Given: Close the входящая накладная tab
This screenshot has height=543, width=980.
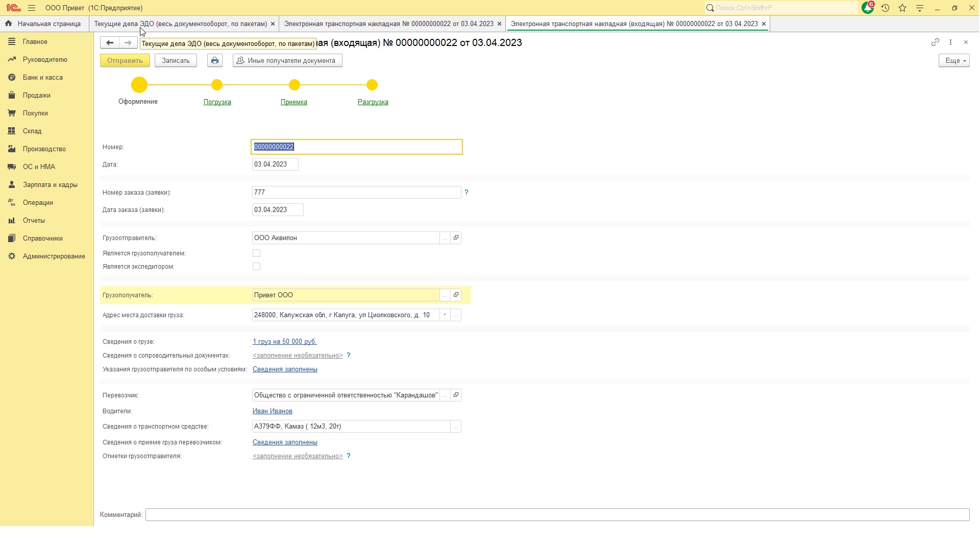Looking at the screenshot, I should pyautogui.click(x=764, y=24).
